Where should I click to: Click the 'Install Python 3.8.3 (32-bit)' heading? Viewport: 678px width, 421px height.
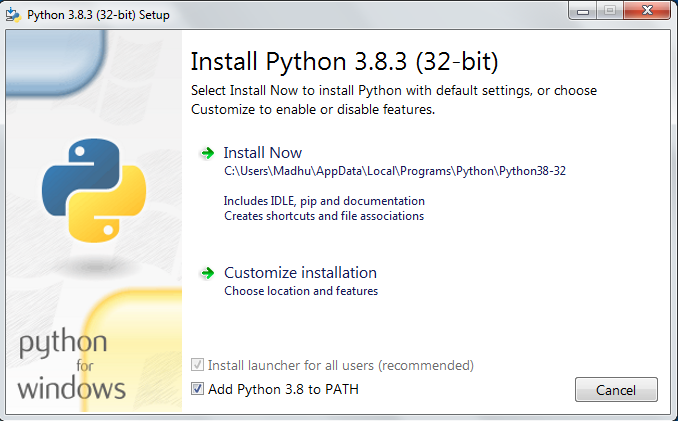click(x=345, y=61)
